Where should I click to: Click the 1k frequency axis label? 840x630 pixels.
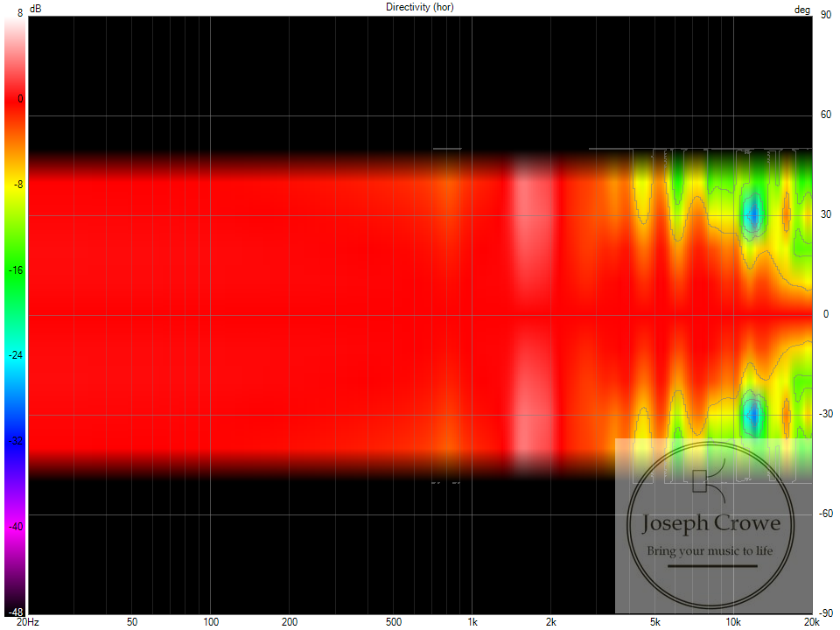click(x=472, y=622)
